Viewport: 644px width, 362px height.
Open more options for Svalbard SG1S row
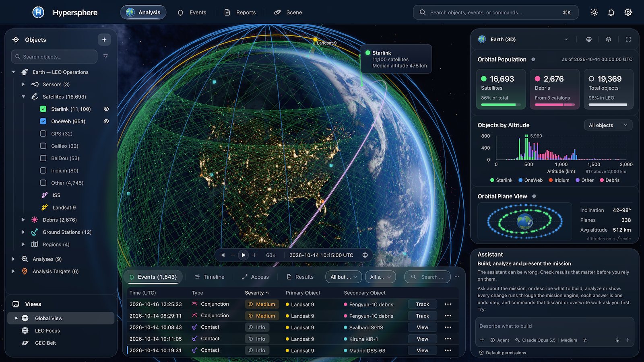448,327
